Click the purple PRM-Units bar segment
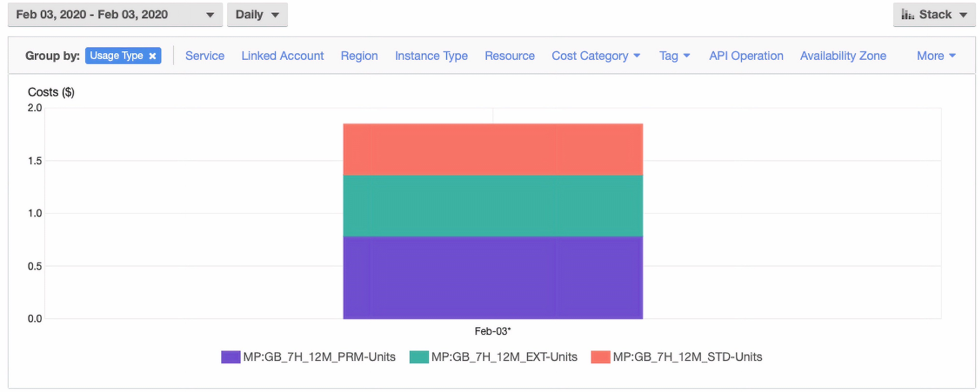The height and width of the screenshot is (392, 980). click(493, 278)
